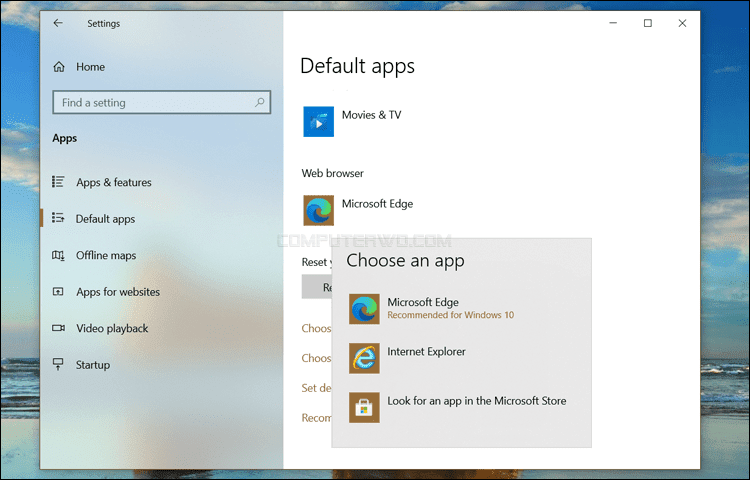Screen dimensions: 750x480
Task: Open the Default apps page label
Action: tap(105, 219)
